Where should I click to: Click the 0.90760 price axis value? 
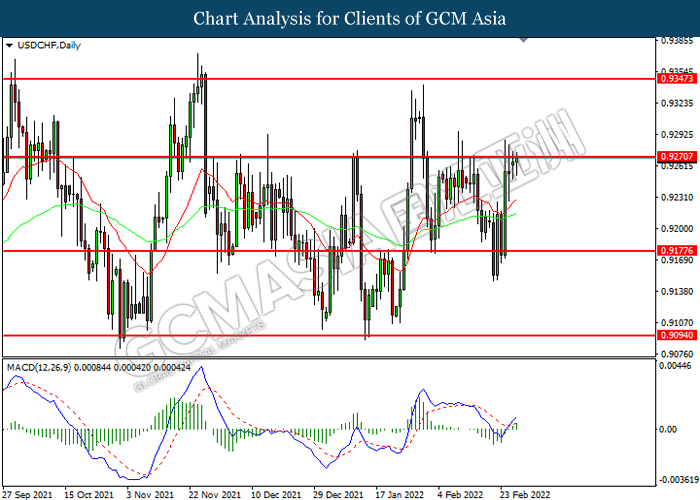[x=677, y=354]
